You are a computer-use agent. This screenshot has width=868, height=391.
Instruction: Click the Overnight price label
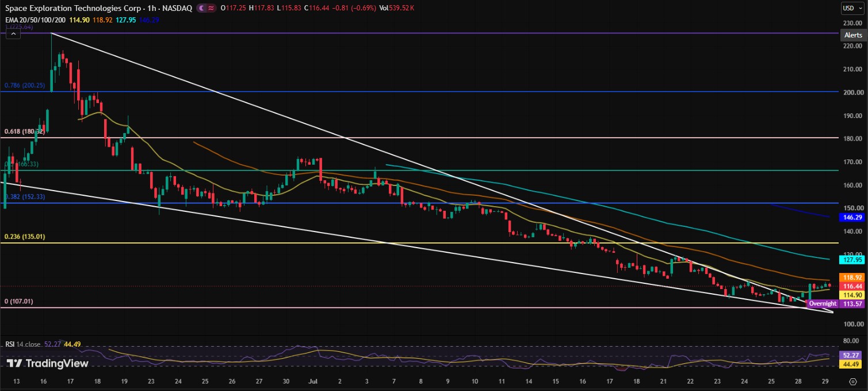(823, 303)
